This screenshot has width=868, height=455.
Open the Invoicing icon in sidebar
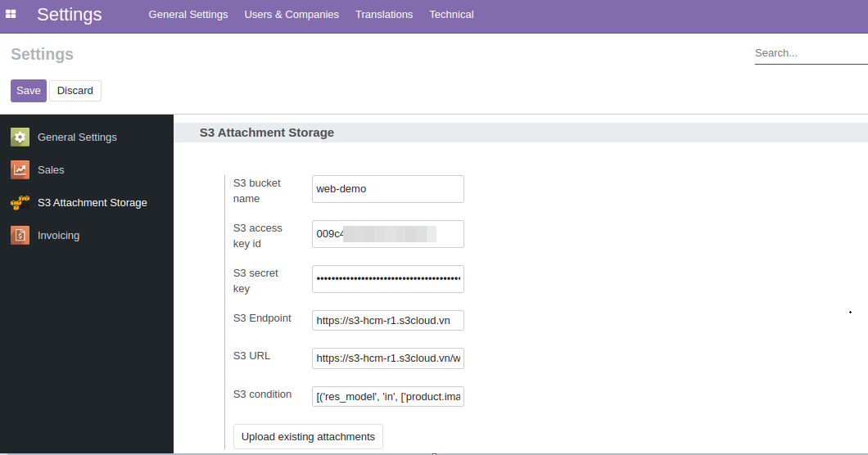[x=20, y=236]
